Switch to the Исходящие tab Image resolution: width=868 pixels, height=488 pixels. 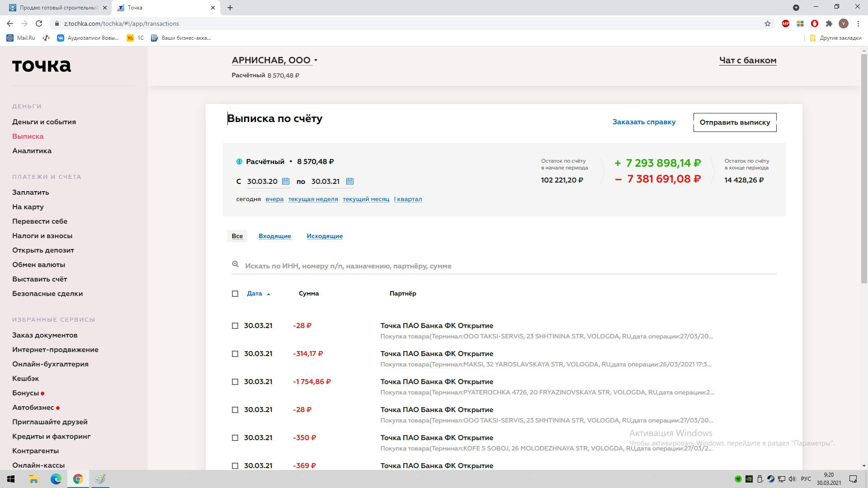click(x=325, y=236)
